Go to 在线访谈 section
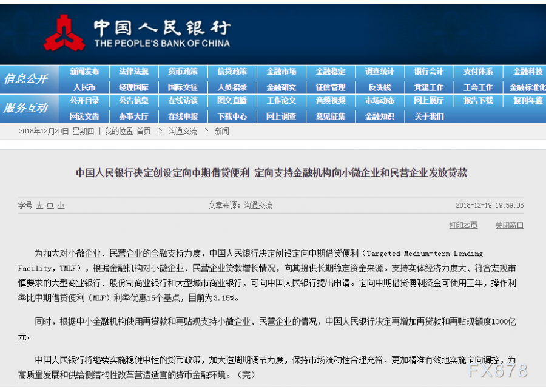546x392 pixels. [x=183, y=101]
